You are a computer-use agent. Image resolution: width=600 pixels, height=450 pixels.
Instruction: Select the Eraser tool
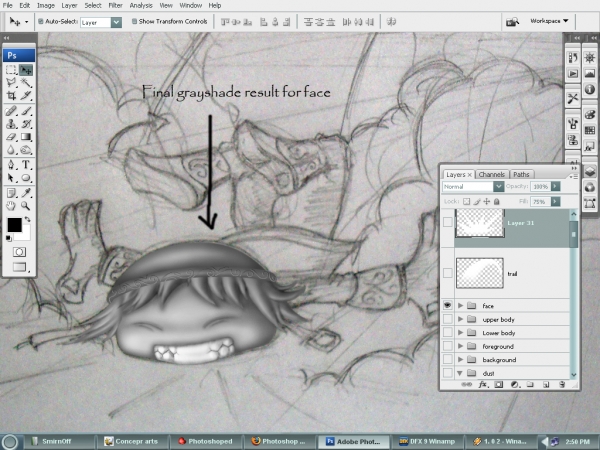(x=11, y=137)
